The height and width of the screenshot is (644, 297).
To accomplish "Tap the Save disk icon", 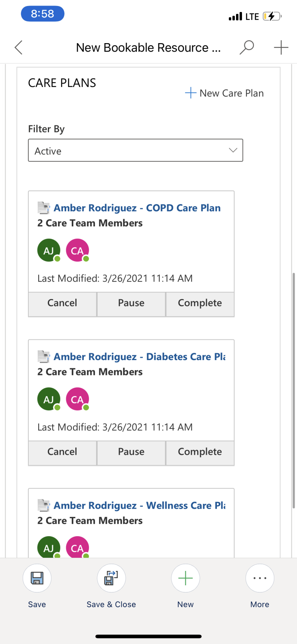I will point(37,578).
